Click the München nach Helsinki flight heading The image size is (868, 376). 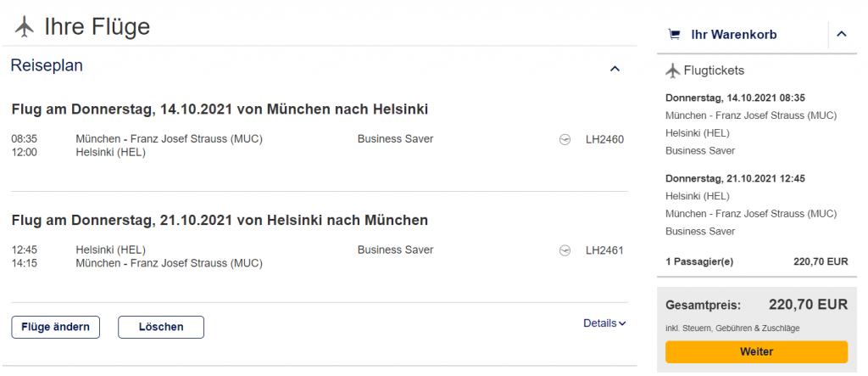[x=220, y=109]
